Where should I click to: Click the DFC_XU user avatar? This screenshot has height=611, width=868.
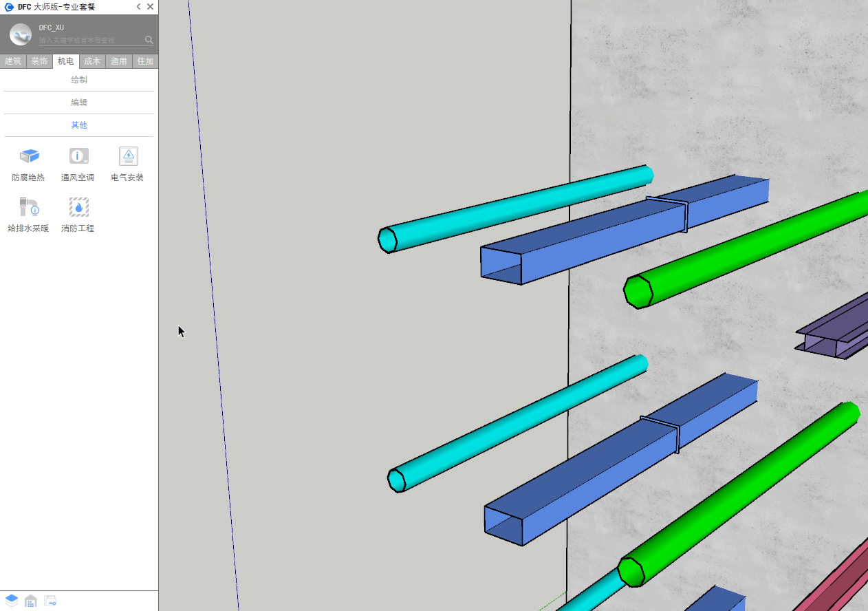pyautogui.click(x=21, y=34)
